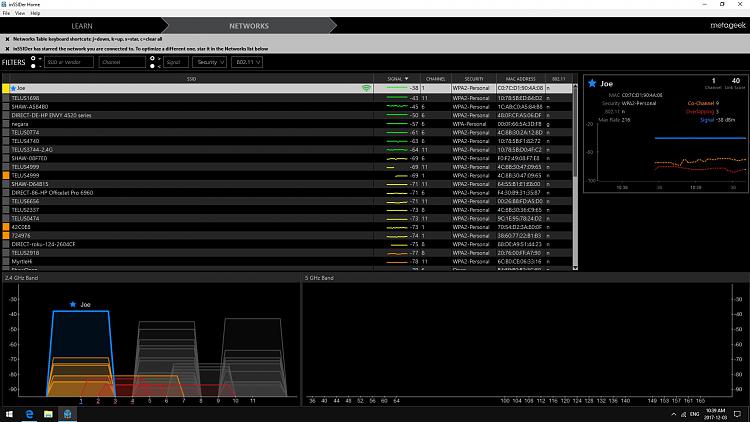Image resolution: width=750 pixels, height=422 pixels.
Task: Select the TELUS3744-2.4G network row
Action: tap(287, 150)
